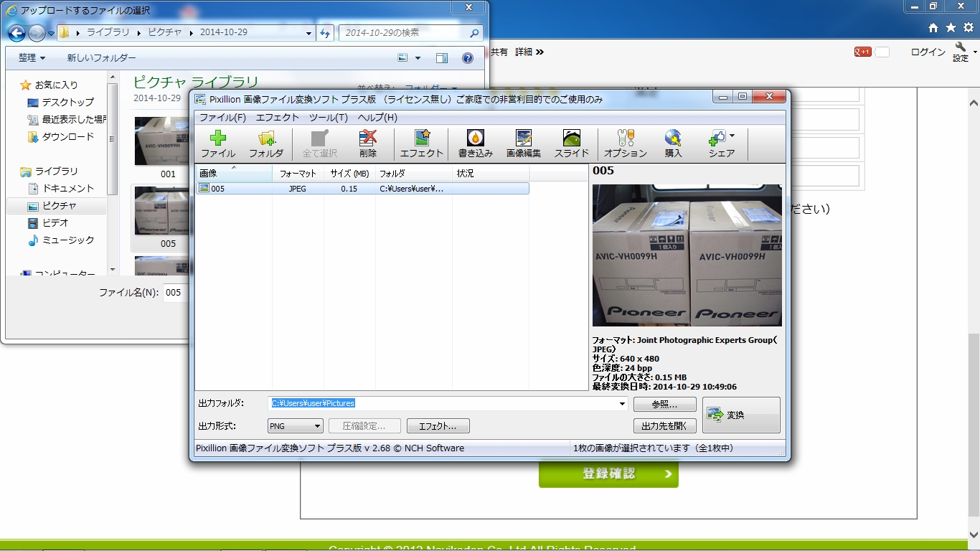Image resolution: width=980 pixels, height=551 pixels.
Task: Click the browser tools gear icon
Action: 969,27
